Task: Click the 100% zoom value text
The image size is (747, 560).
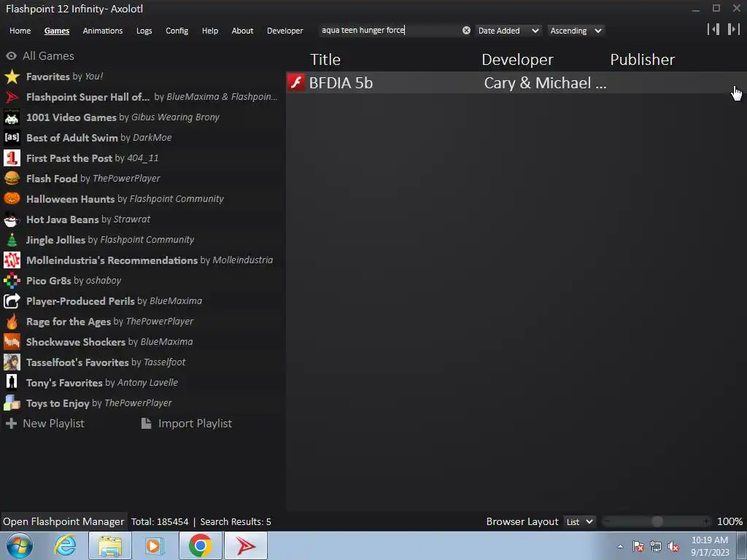Action: tap(729, 521)
